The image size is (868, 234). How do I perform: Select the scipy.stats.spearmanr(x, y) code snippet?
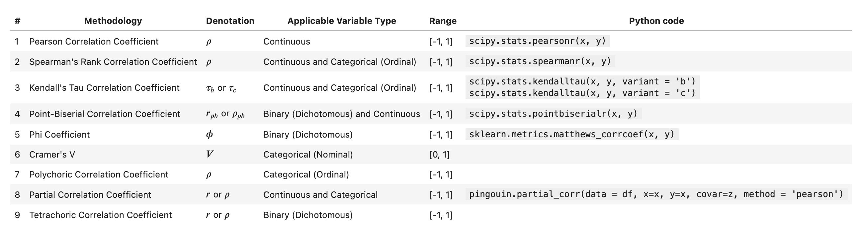click(x=540, y=61)
